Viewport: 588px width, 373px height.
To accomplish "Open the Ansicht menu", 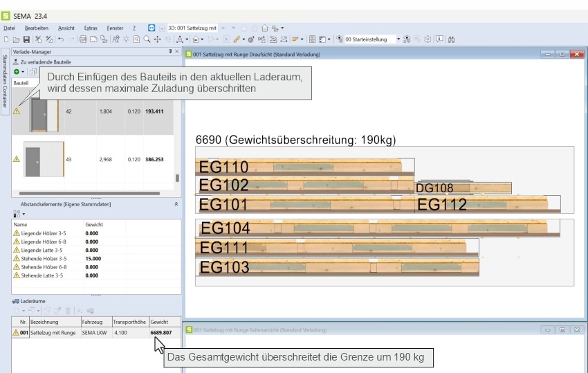I will [x=66, y=28].
